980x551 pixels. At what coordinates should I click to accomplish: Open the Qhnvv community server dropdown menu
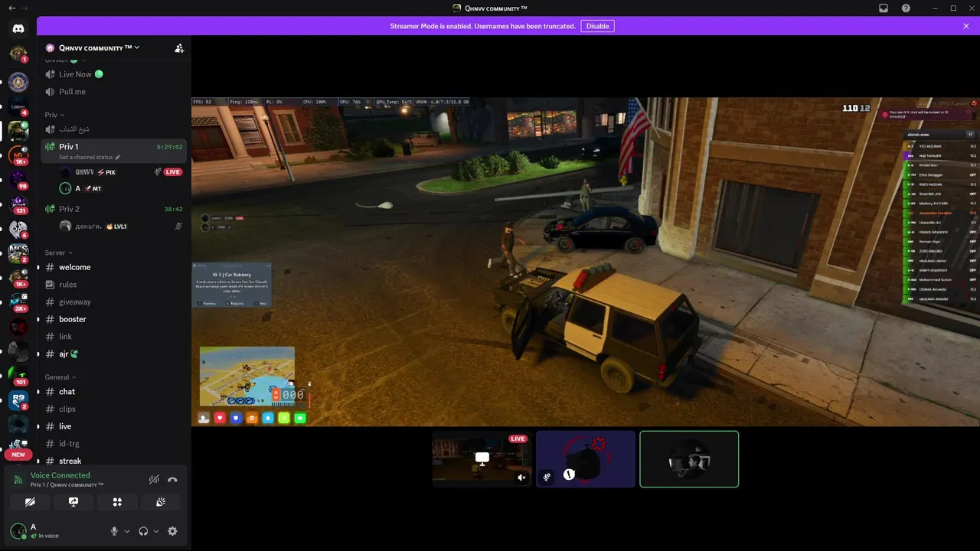(x=100, y=48)
